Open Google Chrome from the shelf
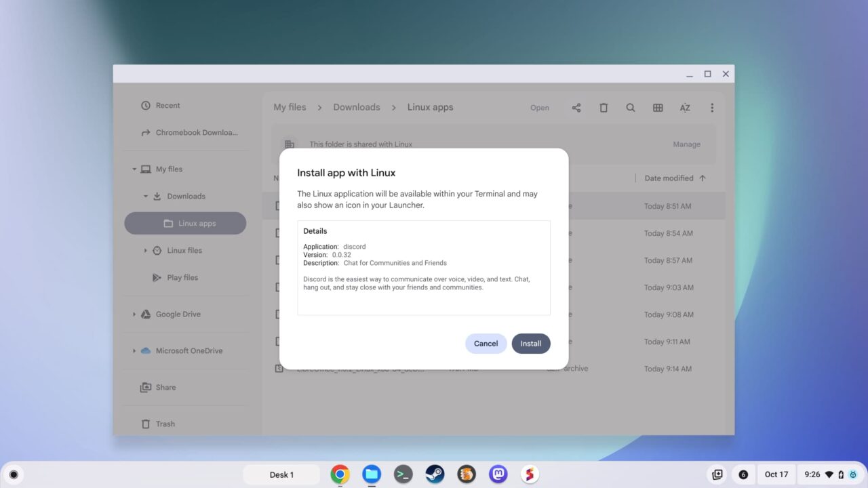The image size is (868, 488). pos(340,474)
